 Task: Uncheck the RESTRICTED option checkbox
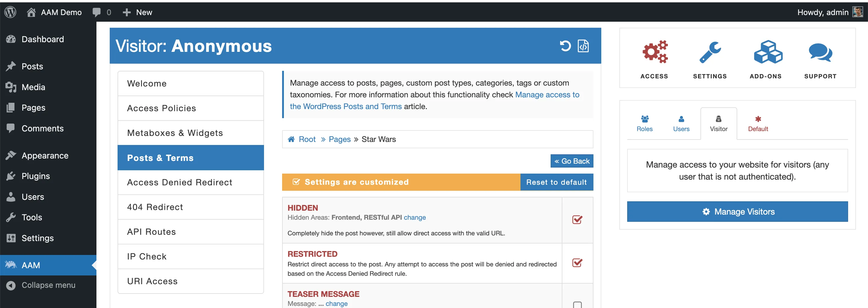click(x=577, y=263)
